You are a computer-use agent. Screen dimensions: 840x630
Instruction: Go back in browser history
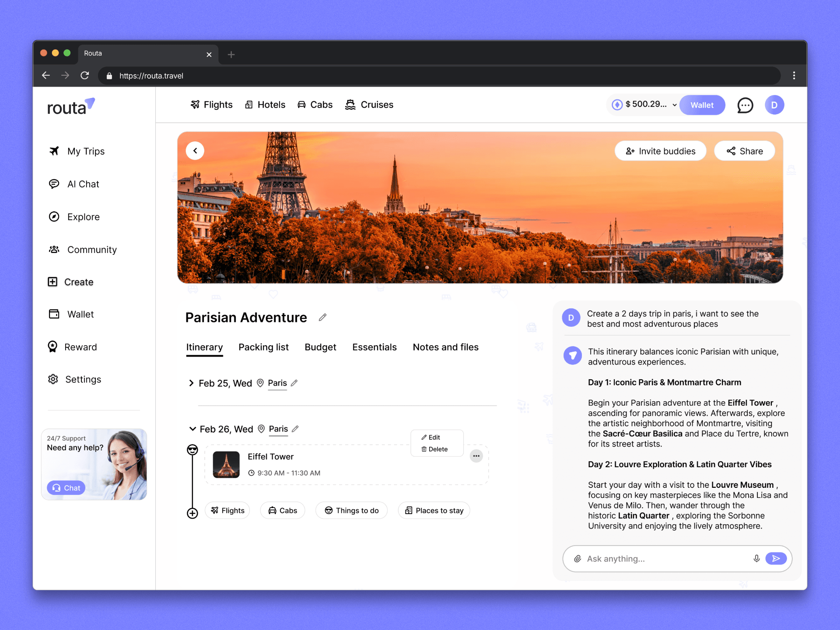(46, 76)
